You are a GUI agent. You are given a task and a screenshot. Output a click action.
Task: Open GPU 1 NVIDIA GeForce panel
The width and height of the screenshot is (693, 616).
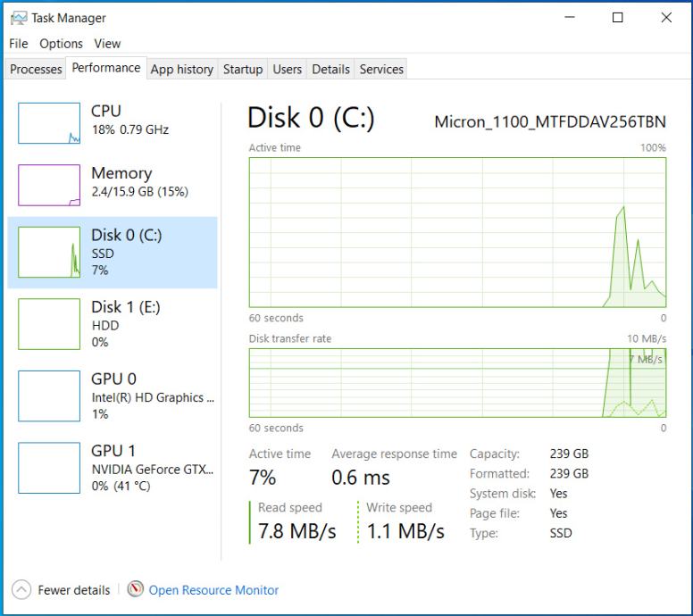pyautogui.click(x=113, y=468)
